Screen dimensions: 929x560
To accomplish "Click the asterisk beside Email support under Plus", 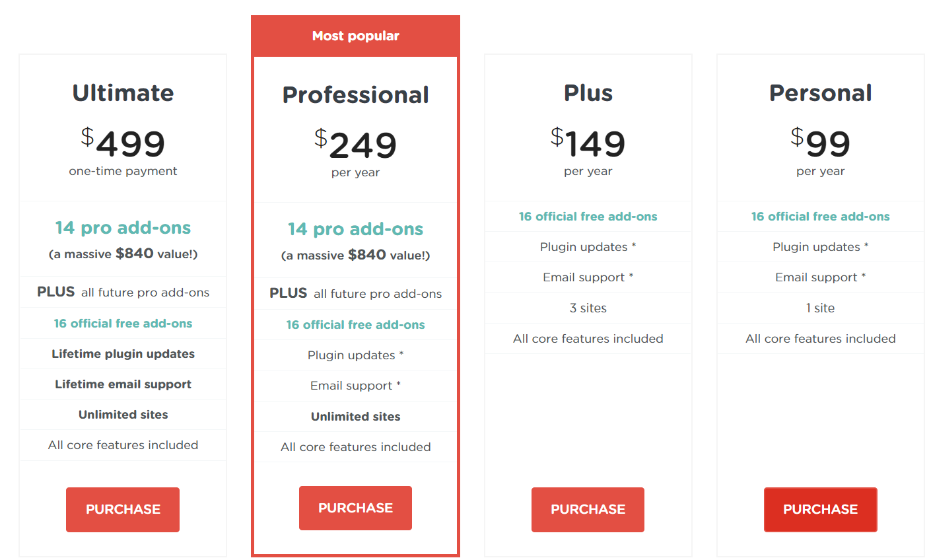I will coord(631,277).
